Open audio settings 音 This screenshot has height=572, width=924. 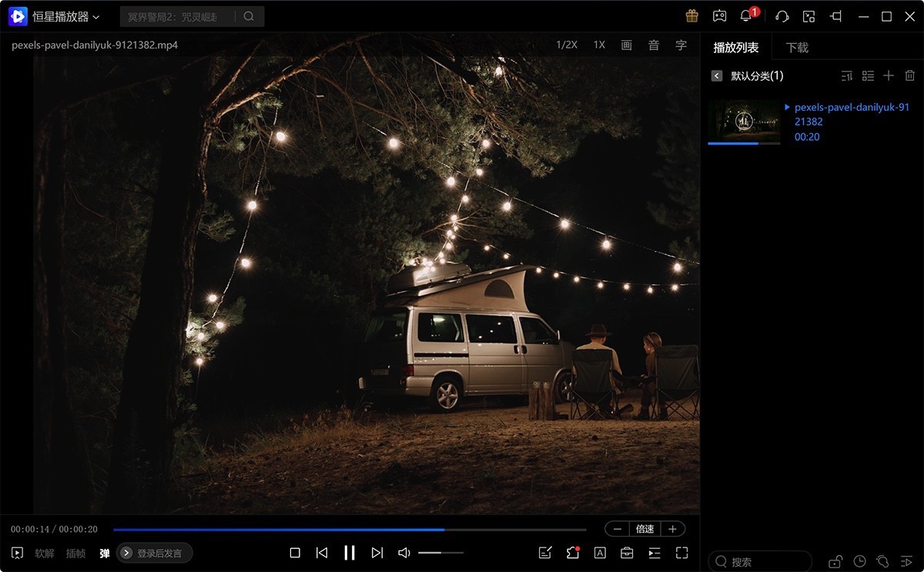[x=654, y=45]
